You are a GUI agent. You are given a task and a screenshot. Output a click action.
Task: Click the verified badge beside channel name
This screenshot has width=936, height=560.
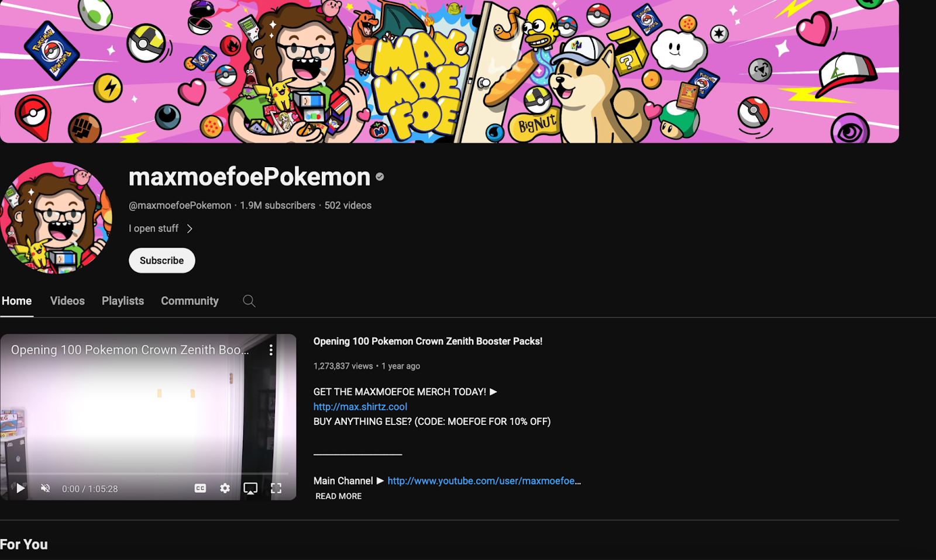[380, 177]
